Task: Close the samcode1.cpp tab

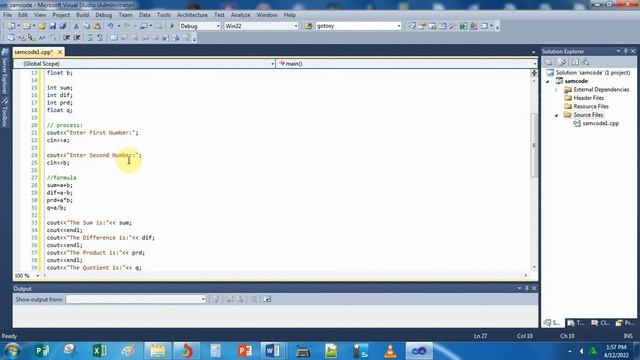Action: click(60, 52)
